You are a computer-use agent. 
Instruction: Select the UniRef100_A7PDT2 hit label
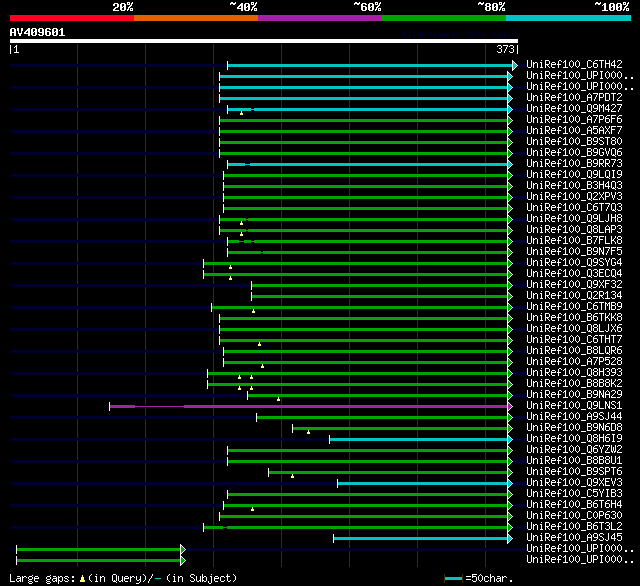574,98
